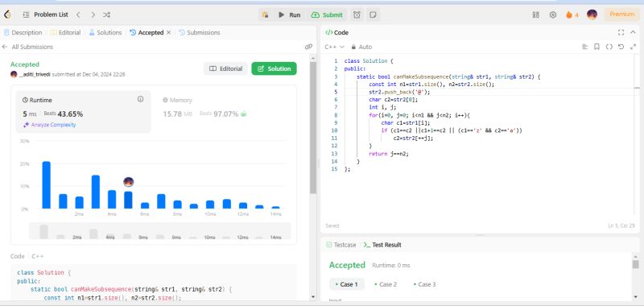Click the LeetCode logo icon
This screenshot has width=644, height=306.
[x=7, y=14]
